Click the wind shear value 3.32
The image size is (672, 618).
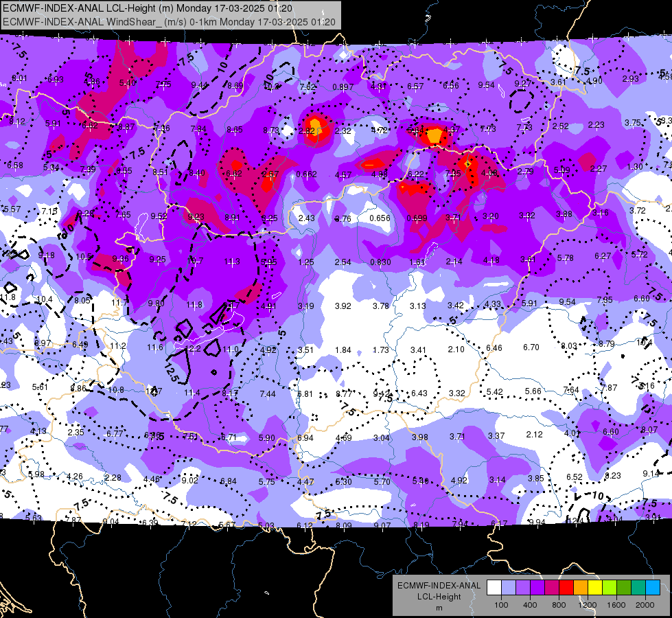[457, 393]
